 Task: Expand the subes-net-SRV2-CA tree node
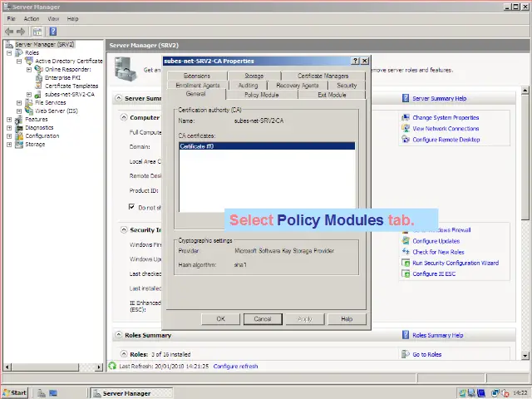29,95
